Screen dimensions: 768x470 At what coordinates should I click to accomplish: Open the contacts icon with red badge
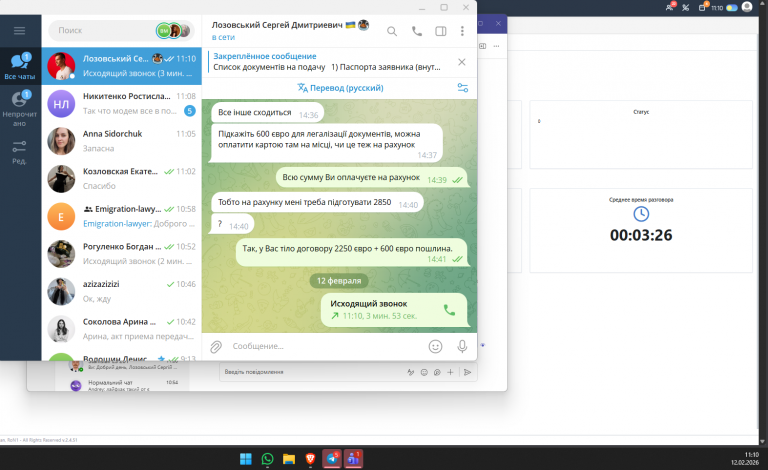670,7
